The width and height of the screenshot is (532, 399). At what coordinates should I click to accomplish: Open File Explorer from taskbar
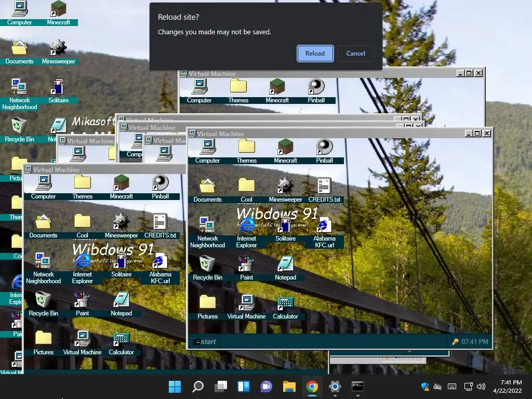coord(289,387)
